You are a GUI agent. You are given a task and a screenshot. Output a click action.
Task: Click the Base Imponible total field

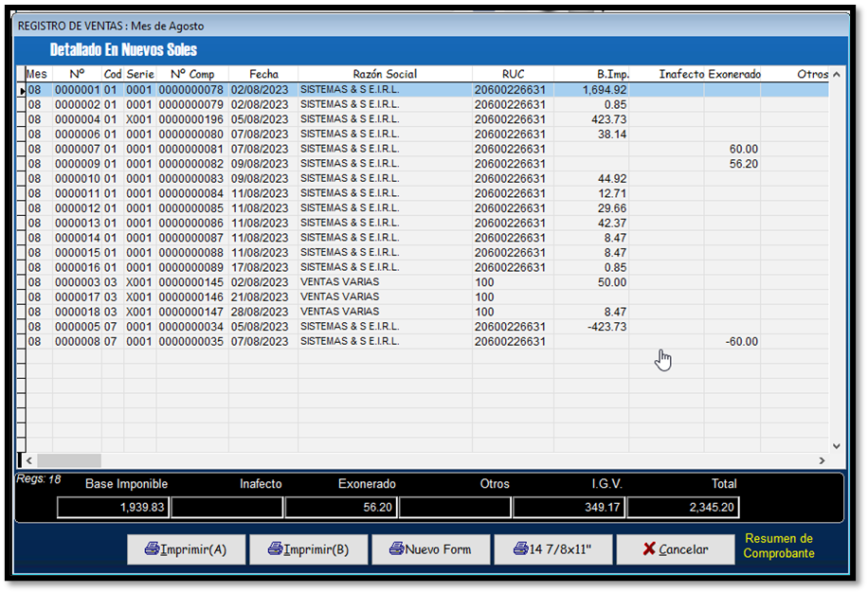pyautogui.click(x=113, y=508)
